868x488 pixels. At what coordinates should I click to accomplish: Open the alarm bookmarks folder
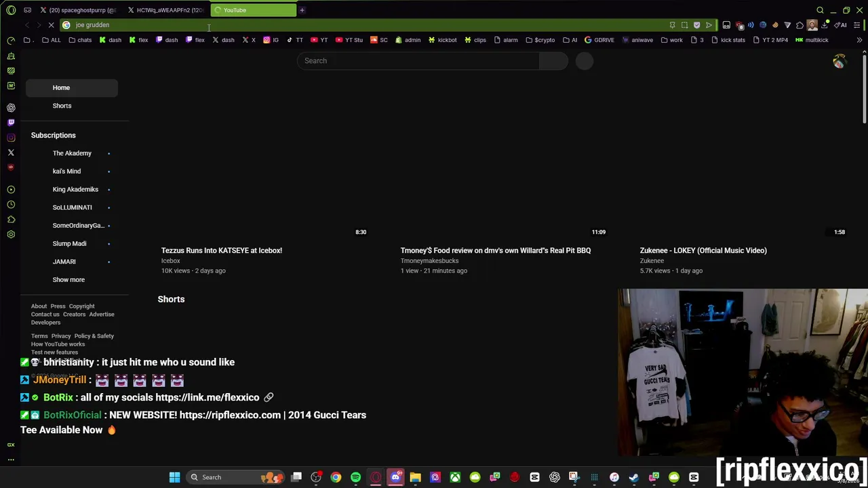pos(506,40)
